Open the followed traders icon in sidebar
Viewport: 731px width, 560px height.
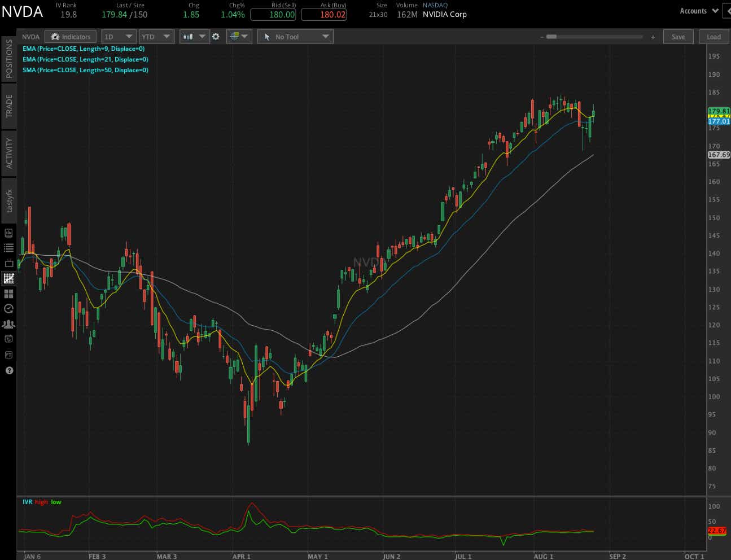coord(8,323)
